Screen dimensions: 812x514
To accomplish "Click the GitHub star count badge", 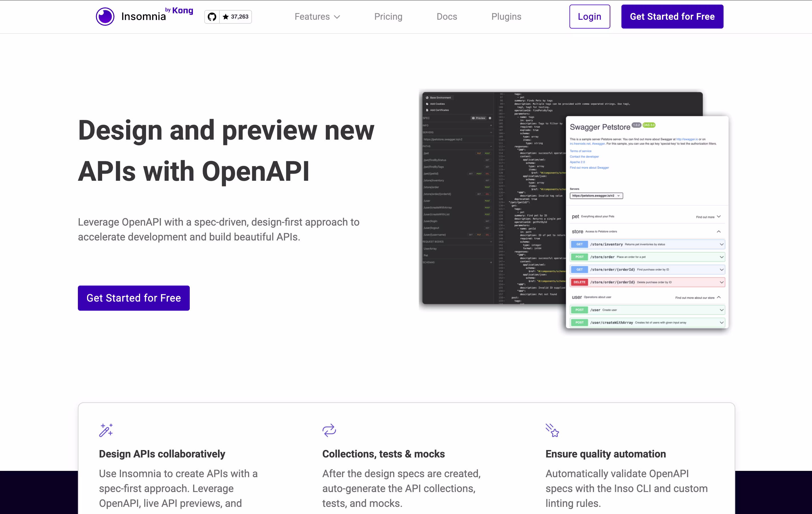I will point(236,17).
